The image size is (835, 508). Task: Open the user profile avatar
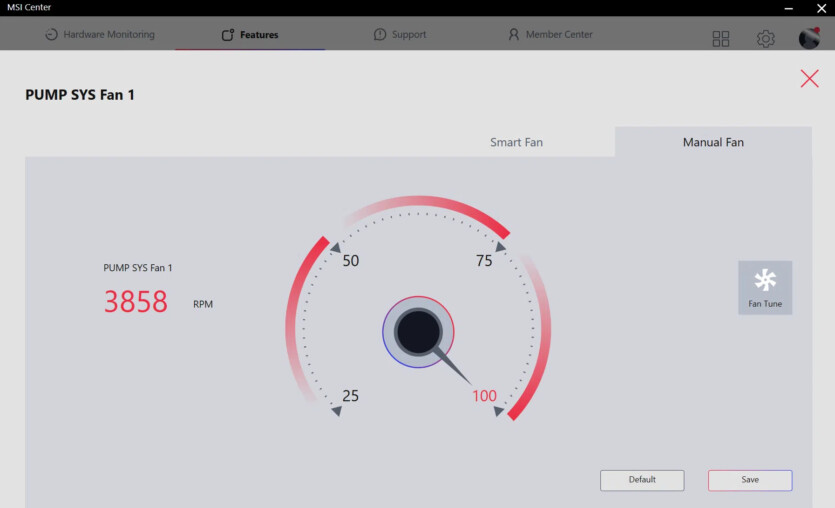tap(809, 38)
